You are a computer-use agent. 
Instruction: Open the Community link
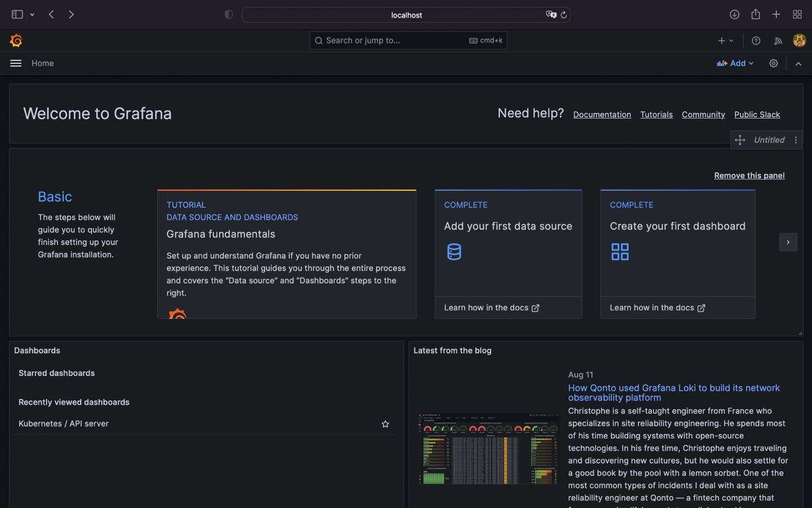click(704, 115)
